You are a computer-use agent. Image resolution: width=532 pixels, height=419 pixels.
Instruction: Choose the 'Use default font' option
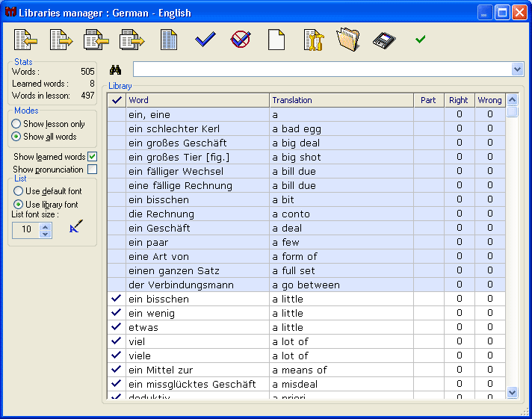(18, 191)
